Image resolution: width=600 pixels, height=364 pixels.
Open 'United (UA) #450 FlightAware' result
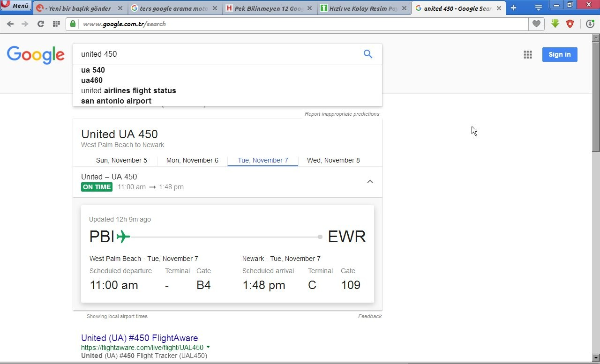pos(140,338)
